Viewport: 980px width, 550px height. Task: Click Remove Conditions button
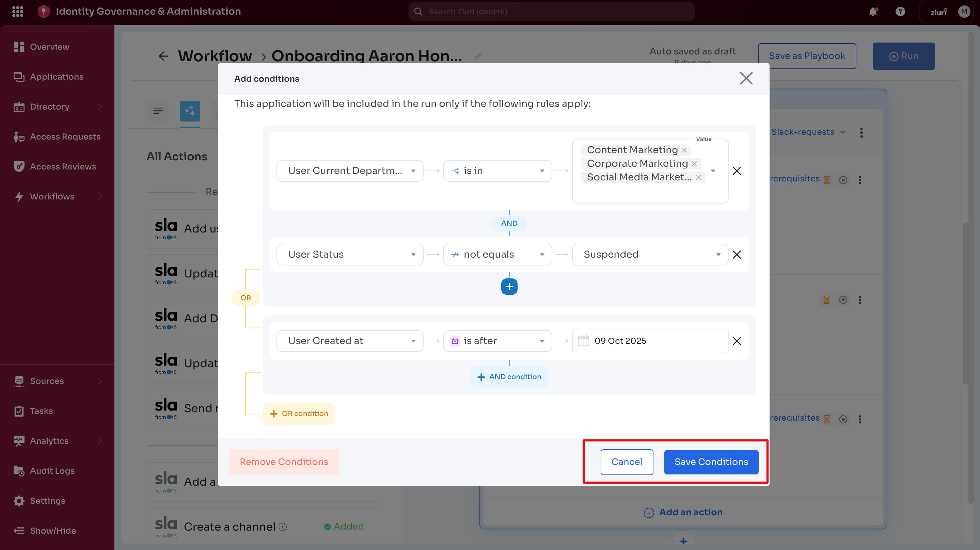point(284,462)
